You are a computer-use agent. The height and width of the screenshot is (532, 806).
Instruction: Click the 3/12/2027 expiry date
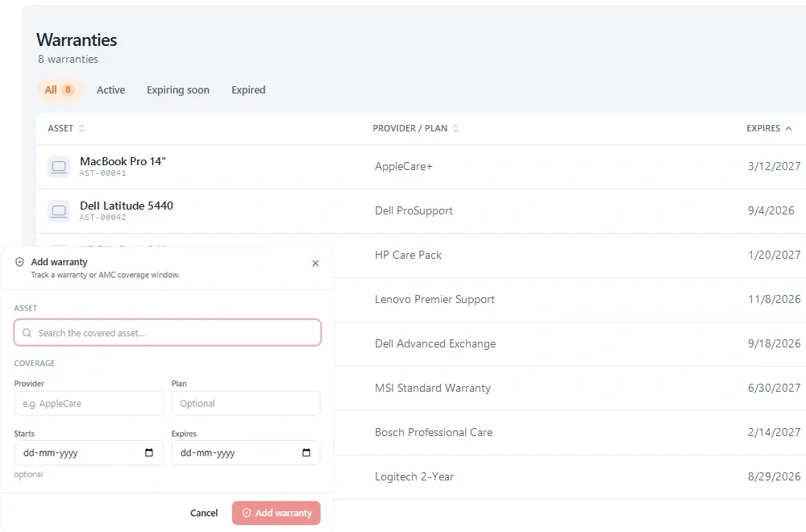tap(774, 167)
